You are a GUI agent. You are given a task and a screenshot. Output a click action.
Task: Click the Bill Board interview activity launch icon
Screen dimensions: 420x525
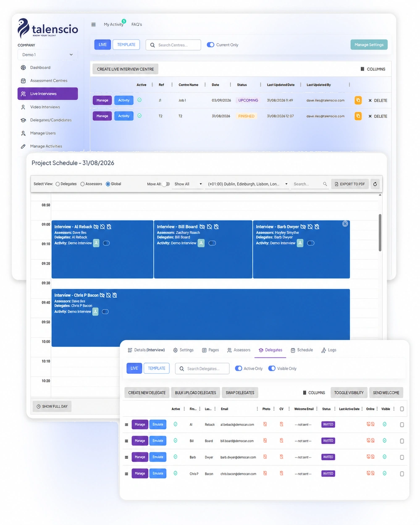coord(201,243)
